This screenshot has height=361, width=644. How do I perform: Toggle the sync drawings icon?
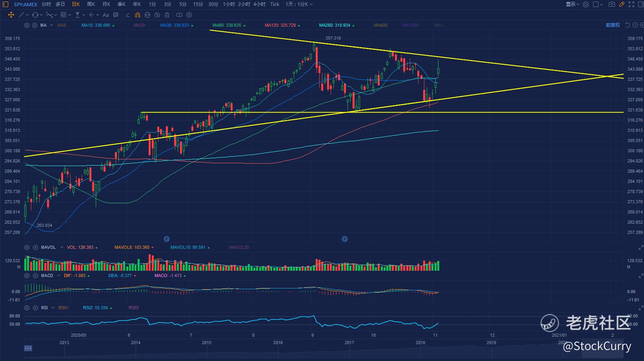point(147,15)
